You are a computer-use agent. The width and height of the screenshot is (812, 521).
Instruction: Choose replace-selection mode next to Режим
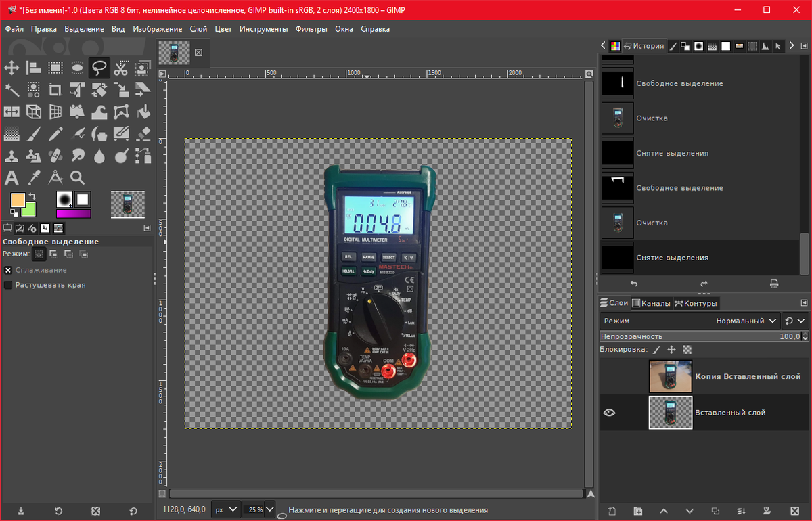coord(39,254)
